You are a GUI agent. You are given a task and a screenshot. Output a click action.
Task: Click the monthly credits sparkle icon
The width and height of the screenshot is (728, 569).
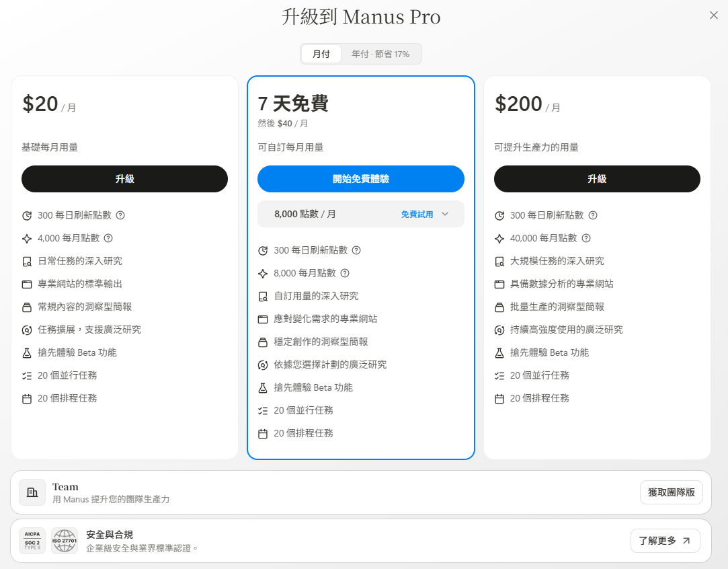[28, 238]
